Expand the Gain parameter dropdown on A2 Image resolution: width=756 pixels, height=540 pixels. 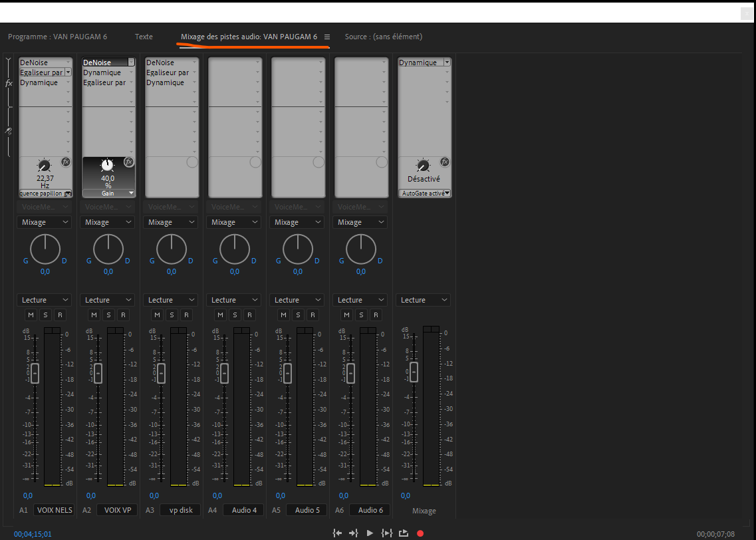point(131,193)
